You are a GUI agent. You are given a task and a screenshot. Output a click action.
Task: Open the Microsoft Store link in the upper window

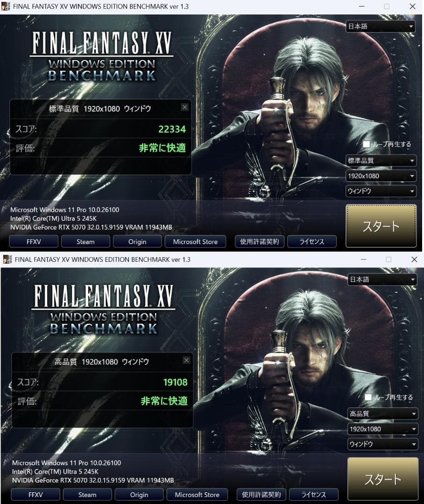point(195,242)
